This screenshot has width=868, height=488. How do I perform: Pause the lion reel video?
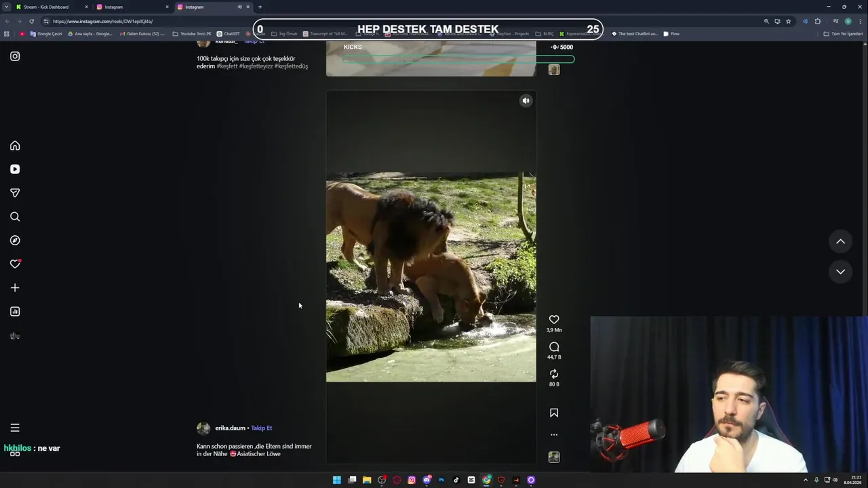point(431,277)
